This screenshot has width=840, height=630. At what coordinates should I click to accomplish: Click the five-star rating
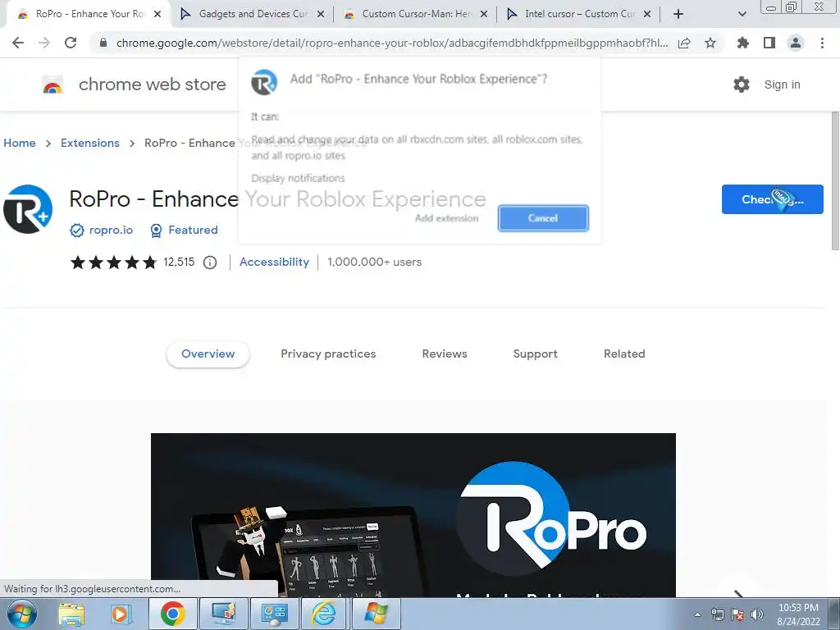[113, 262]
